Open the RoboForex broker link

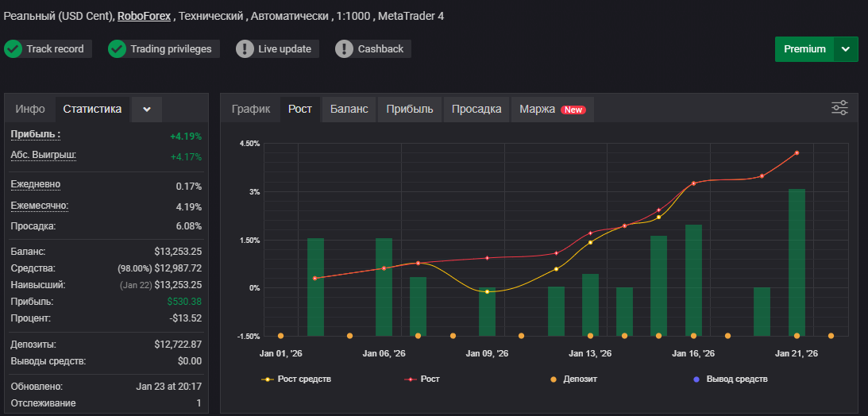coord(144,16)
